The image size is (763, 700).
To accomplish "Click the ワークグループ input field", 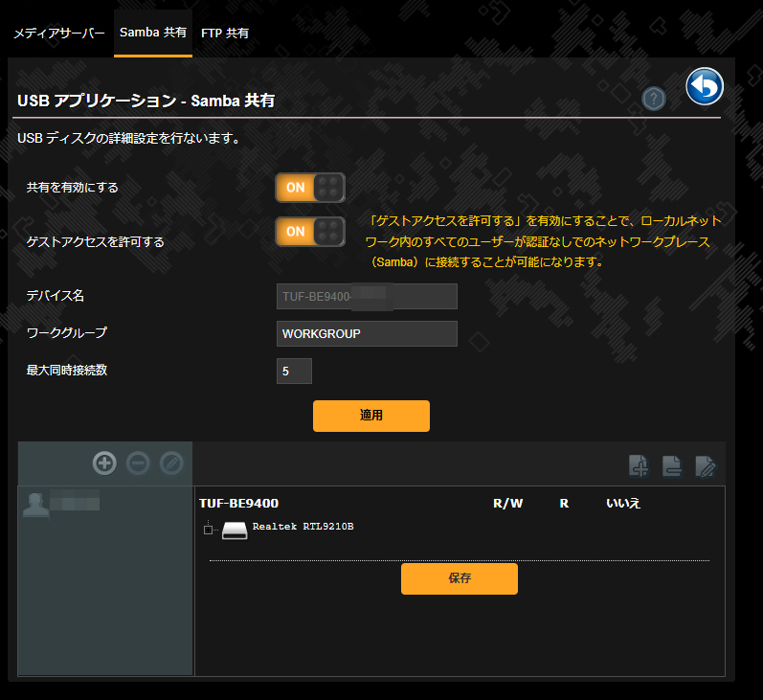I will point(366,334).
